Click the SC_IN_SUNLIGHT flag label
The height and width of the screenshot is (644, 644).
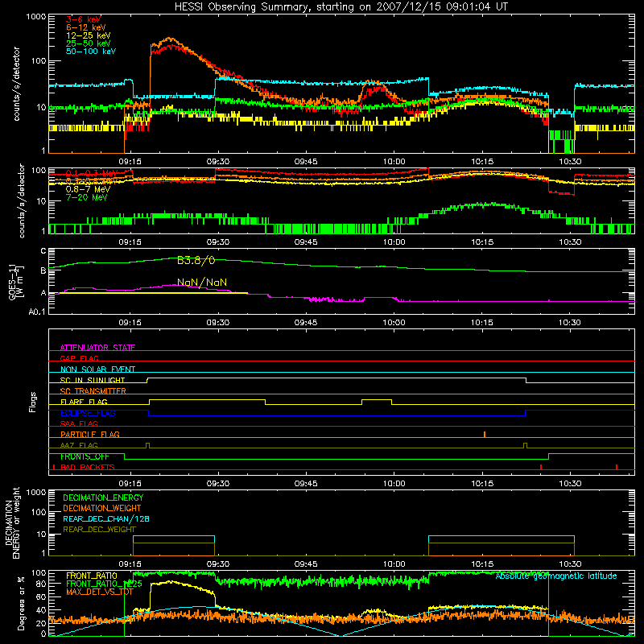[93, 380]
